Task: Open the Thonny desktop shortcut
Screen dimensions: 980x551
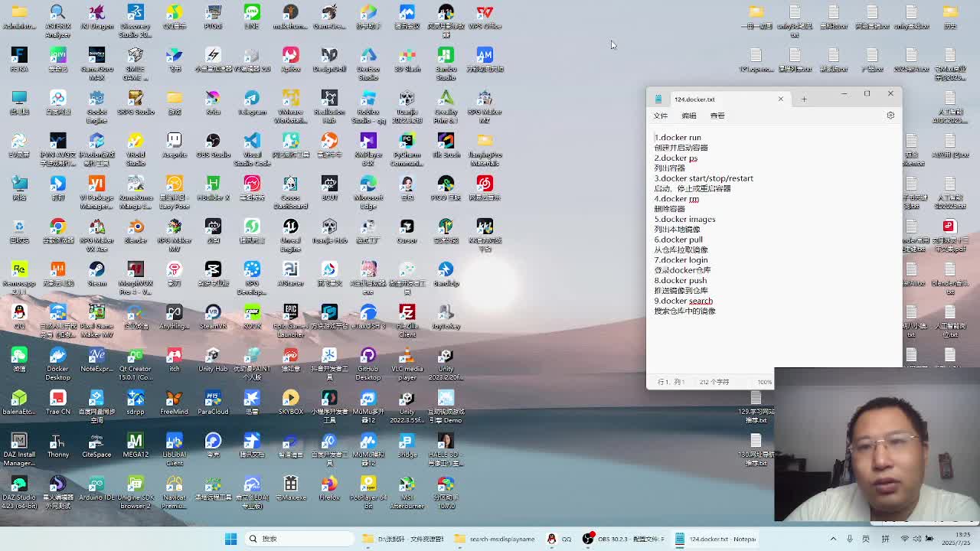Action: (57, 445)
